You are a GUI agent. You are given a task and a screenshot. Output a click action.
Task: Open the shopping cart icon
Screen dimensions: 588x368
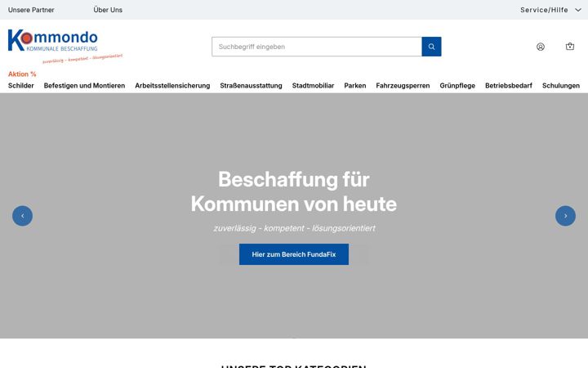point(570,47)
